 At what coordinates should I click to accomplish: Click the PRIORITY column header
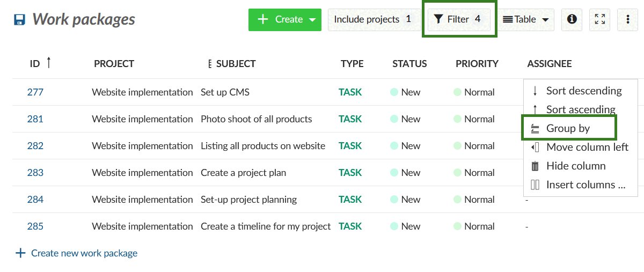click(477, 64)
